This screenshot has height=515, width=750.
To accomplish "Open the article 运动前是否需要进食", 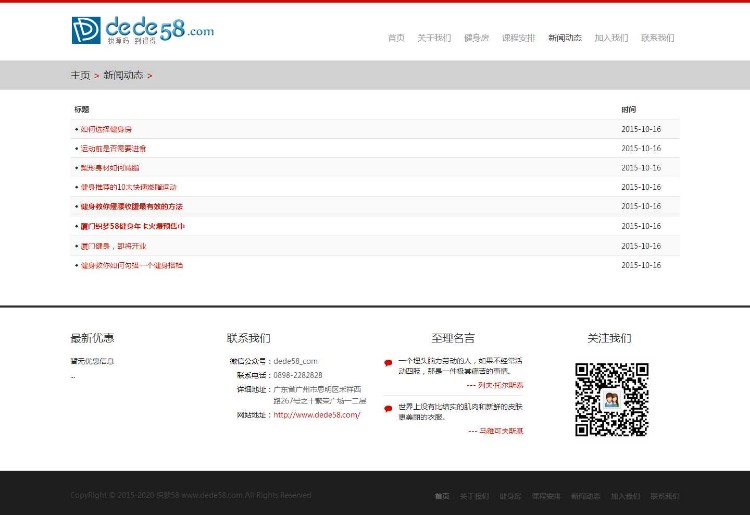I will pyautogui.click(x=113, y=149).
